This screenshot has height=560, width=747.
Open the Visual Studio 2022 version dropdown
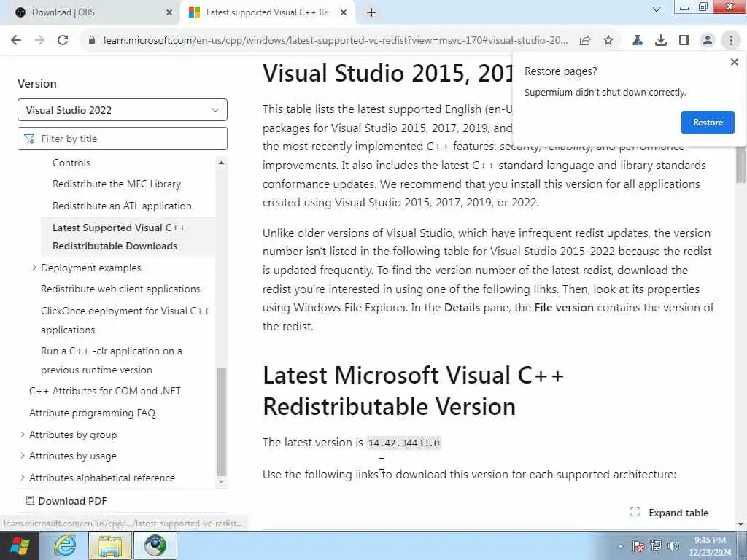[x=123, y=110]
